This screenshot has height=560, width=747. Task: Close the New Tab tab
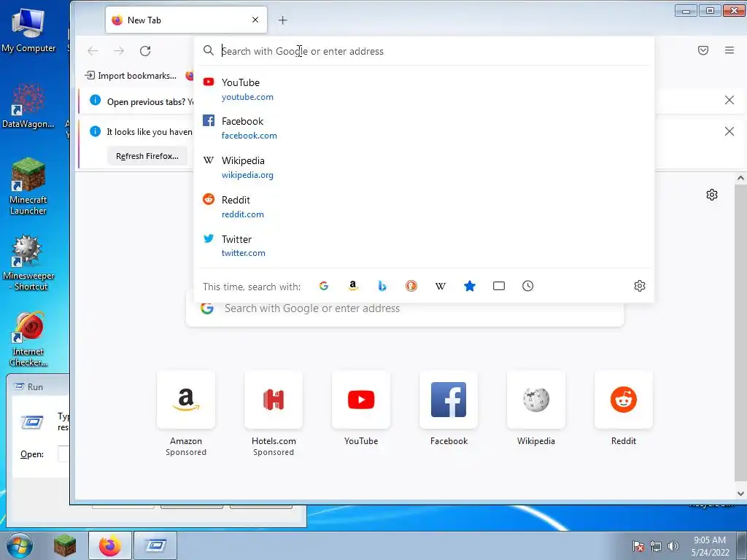(x=255, y=20)
